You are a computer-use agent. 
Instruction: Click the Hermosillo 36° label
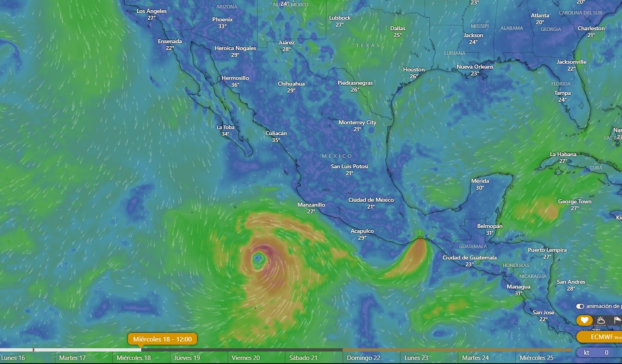pos(235,81)
